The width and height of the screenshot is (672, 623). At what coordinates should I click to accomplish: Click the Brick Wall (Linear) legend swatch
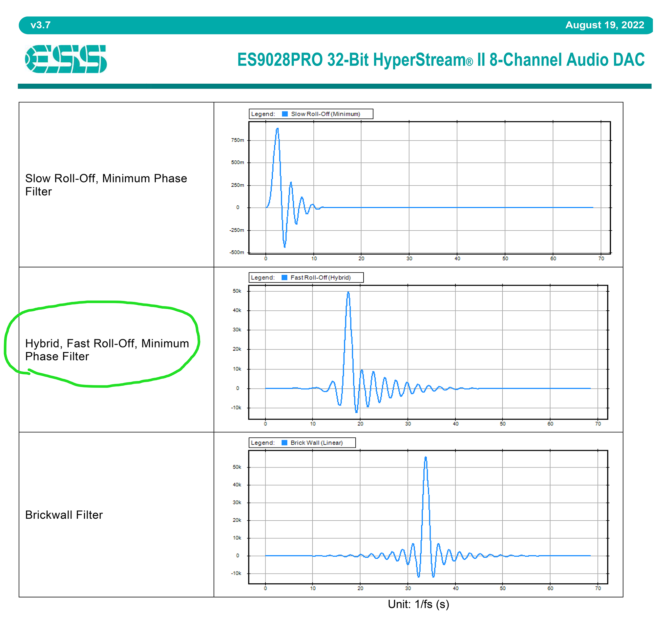[284, 443]
